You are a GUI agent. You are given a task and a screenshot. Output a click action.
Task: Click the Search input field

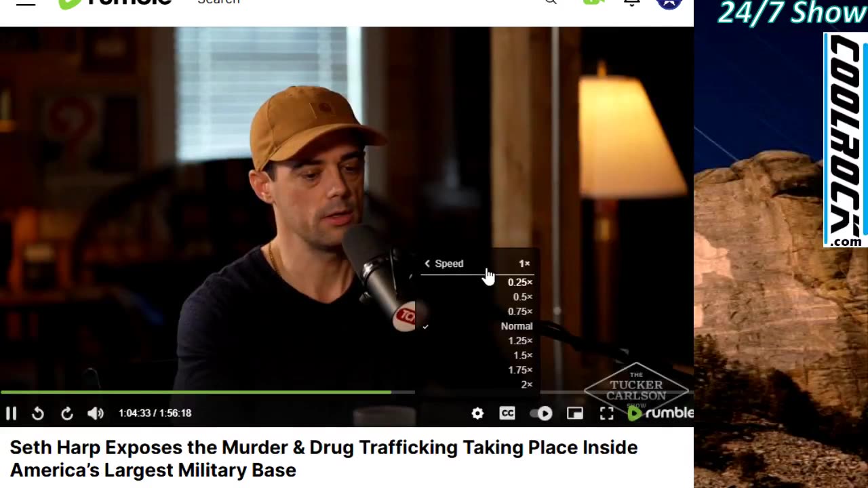366,3
